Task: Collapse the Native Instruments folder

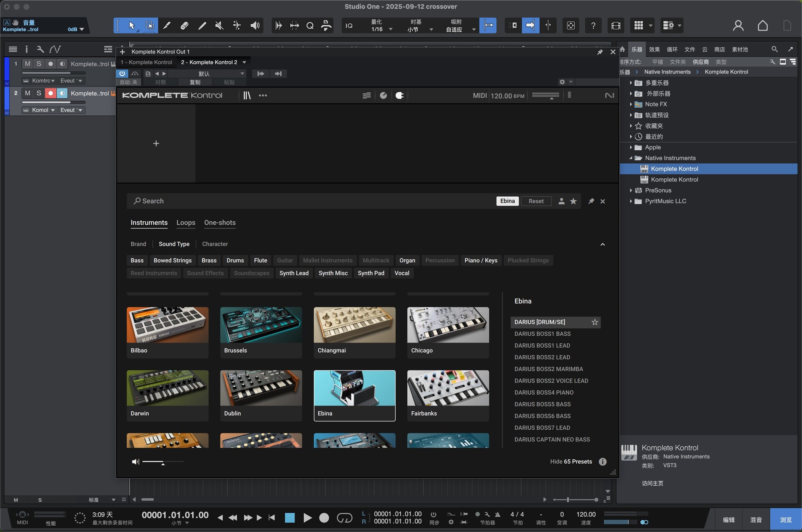Action: (x=631, y=158)
